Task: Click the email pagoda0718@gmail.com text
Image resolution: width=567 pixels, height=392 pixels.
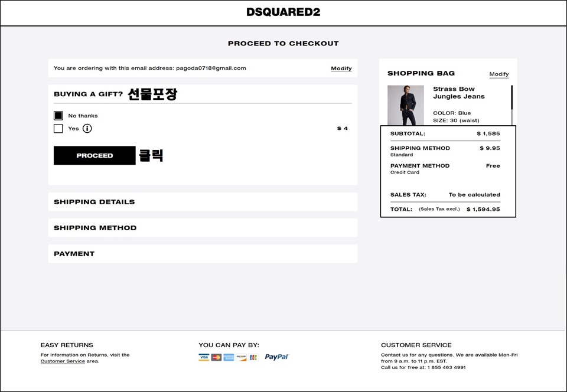Action: pos(211,68)
